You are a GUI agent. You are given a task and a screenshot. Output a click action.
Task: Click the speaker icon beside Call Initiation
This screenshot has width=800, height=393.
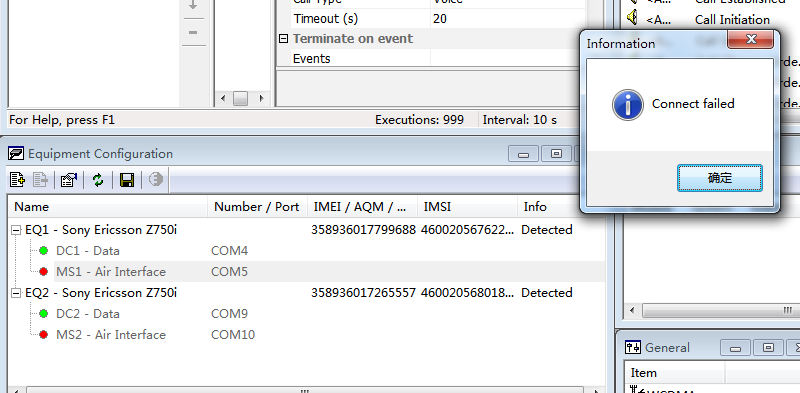(632, 18)
